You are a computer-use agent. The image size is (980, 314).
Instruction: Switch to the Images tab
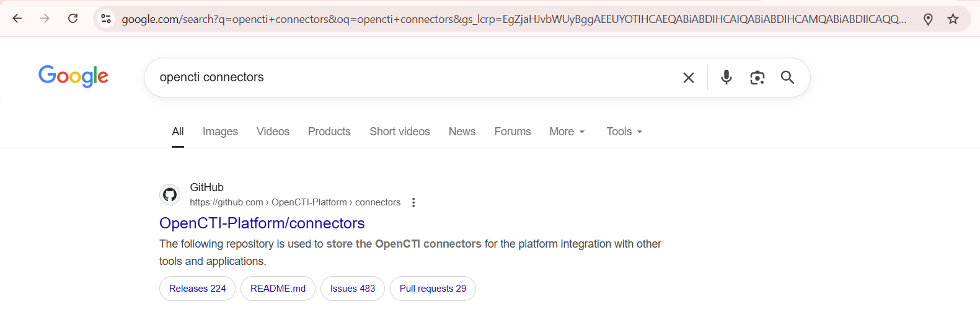[220, 132]
